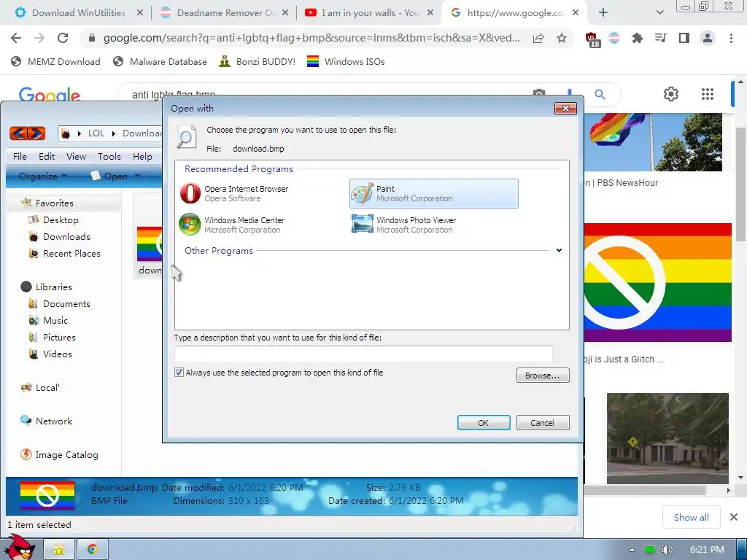Go back in Chrome with back arrow
The height and width of the screenshot is (560, 747).
[x=16, y=38]
